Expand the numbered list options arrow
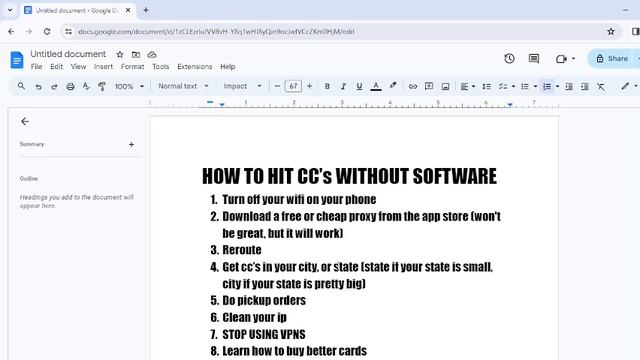This screenshot has height=360, width=640. click(557, 87)
